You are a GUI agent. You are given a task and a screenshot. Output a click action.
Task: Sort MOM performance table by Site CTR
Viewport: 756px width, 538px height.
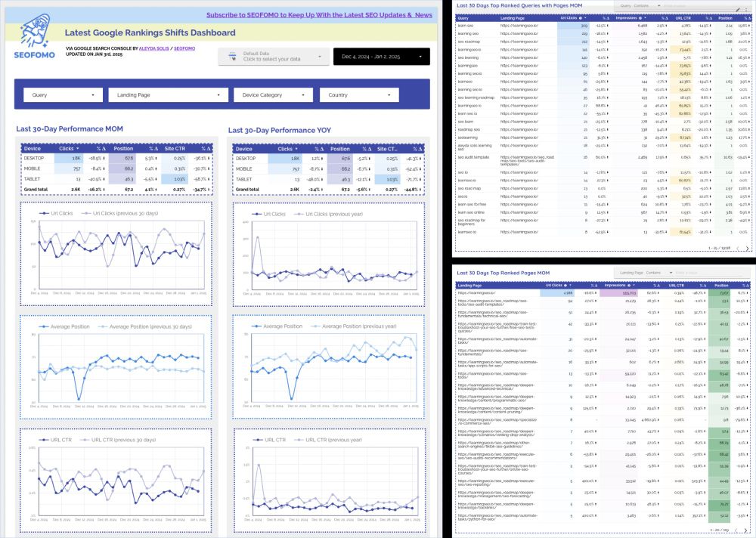[175, 149]
